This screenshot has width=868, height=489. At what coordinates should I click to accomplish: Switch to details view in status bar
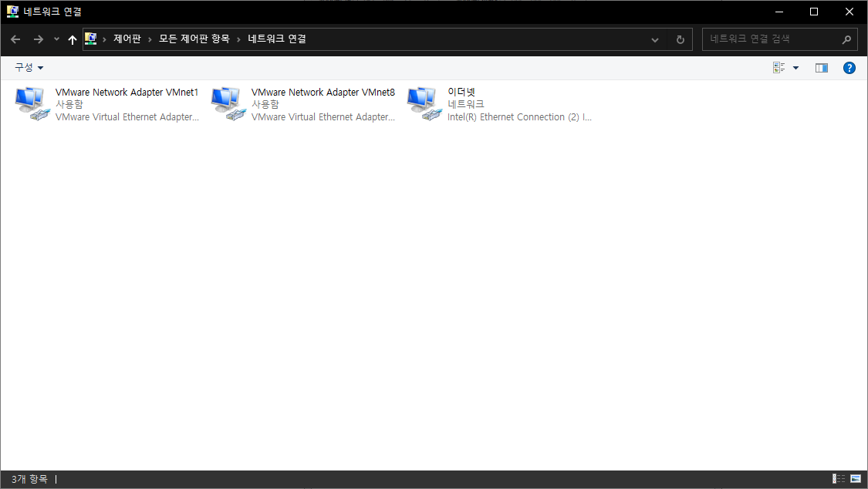[x=839, y=478]
